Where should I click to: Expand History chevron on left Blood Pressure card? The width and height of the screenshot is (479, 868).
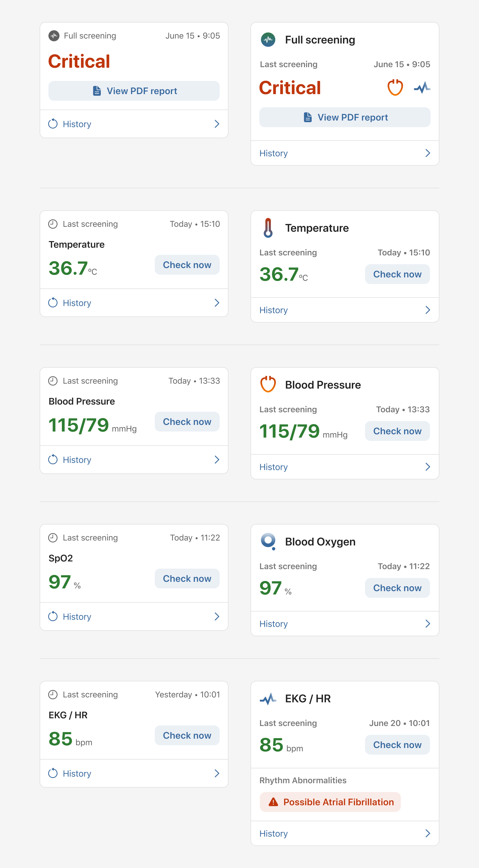click(217, 460)
